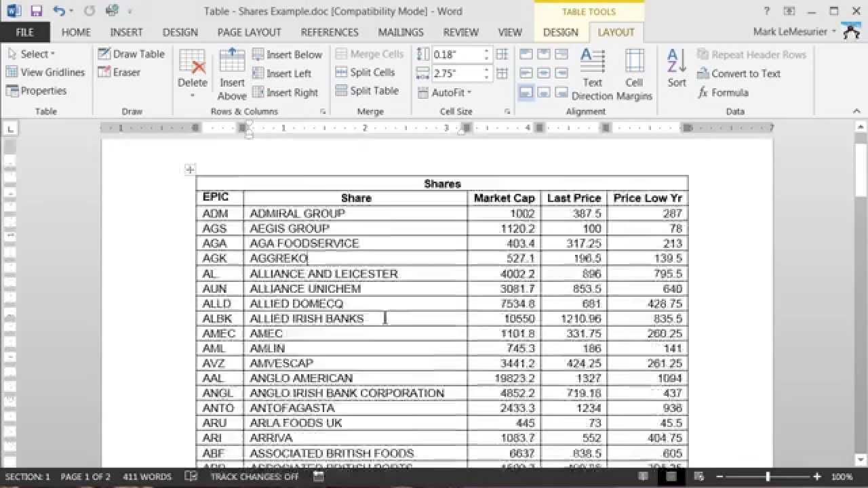Click row height stepper arrows
The height and width of the screenshot is (488, 868).
[486, 55]
